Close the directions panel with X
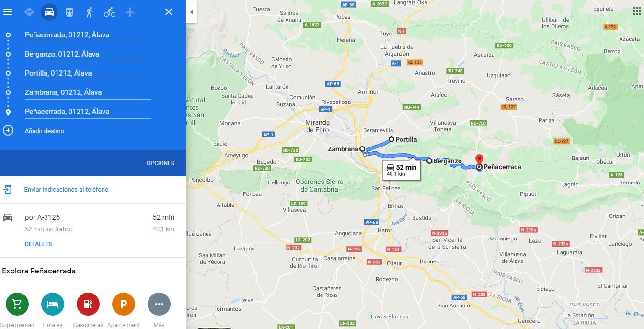The width and height of the screenshot is (644, 329). [x=169, y=12]
